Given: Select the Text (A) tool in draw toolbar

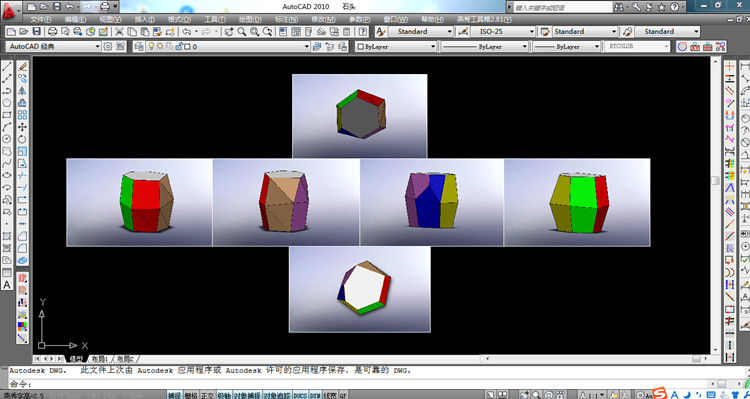Looking at the screenshot, I should tap(7, 285).
